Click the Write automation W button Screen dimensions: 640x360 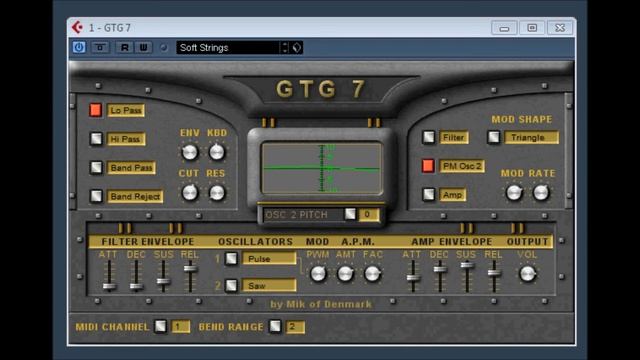tap(143, 47)
